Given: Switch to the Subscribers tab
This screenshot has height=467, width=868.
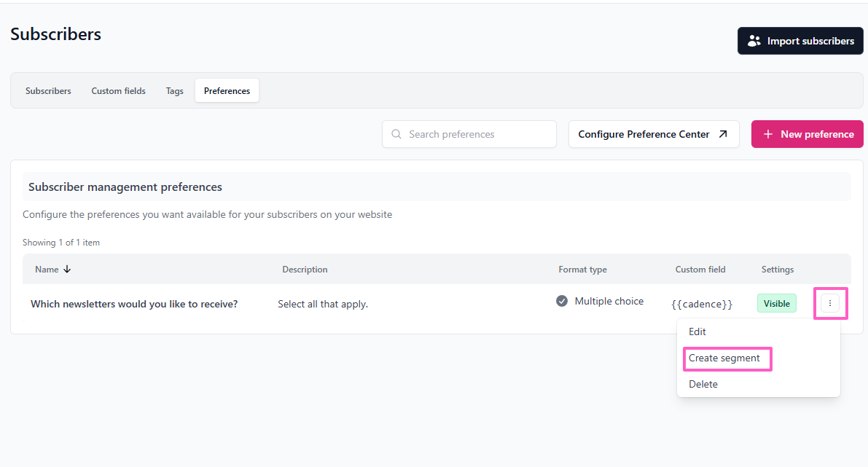Looking at the screenshot, I should [48, 91].
